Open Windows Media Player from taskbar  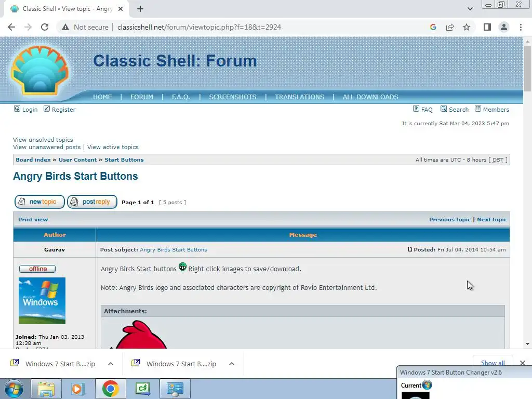coord(77,389)
